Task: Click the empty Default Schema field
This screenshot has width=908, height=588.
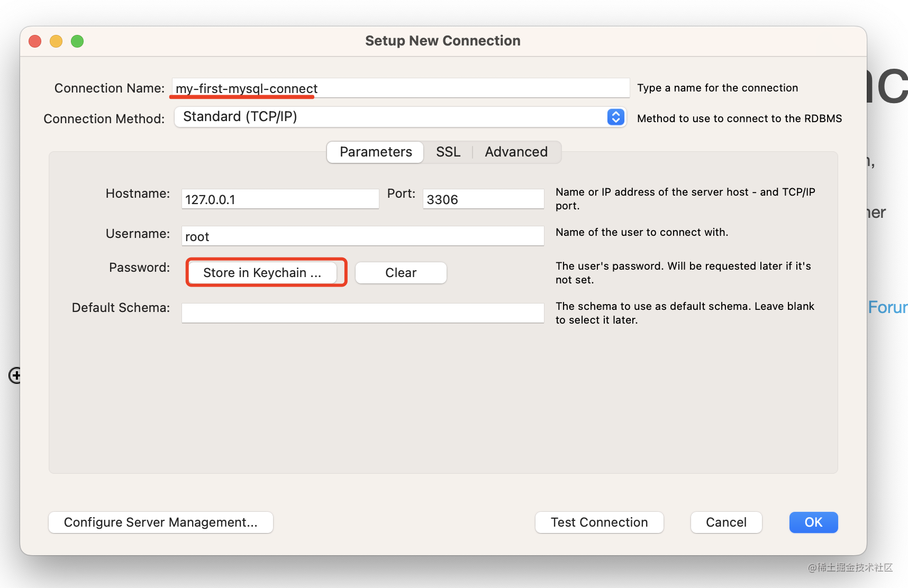Action: (362, 313)
